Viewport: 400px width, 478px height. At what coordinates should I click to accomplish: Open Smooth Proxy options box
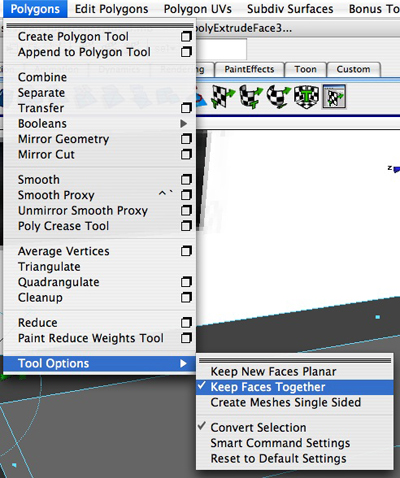tap(186, 195)
